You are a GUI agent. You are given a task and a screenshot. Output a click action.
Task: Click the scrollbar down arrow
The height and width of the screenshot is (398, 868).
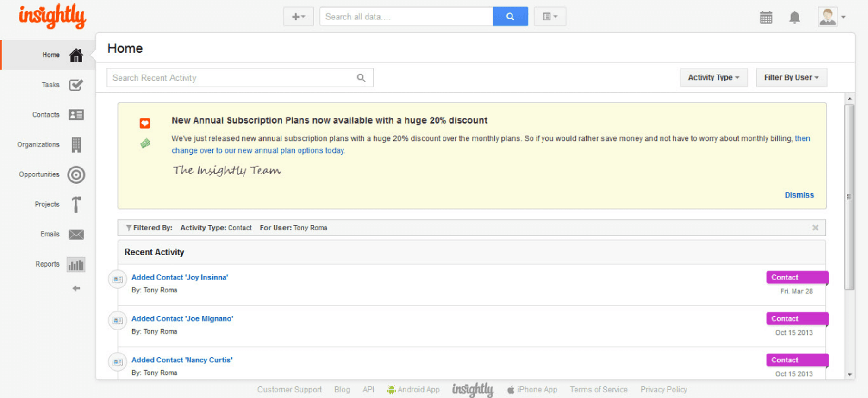[849, 375]
